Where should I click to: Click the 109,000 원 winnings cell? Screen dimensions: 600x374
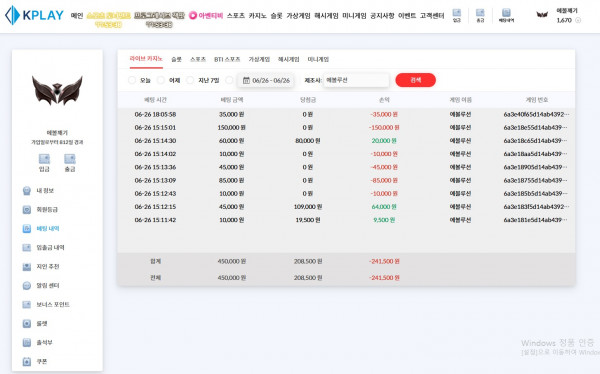click(x=308, y=207)
